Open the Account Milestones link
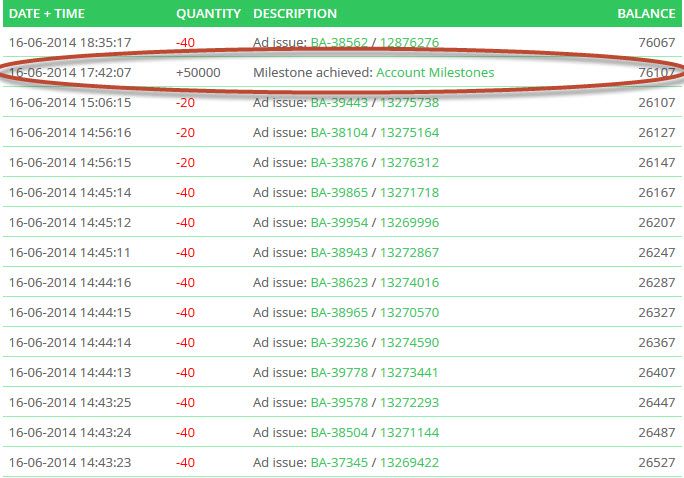 coord(435,72)
